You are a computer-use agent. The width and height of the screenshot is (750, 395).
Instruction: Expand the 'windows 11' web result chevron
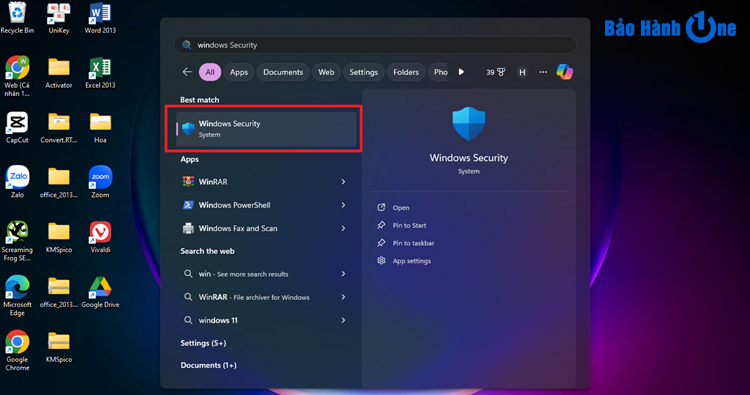pyautogui.click(x=343, y=320)
